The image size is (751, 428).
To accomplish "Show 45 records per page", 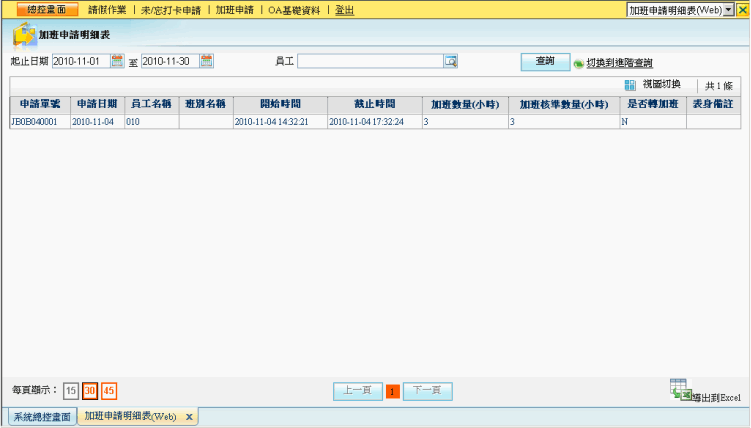I will pyautogui.click(x=109, y=391).
